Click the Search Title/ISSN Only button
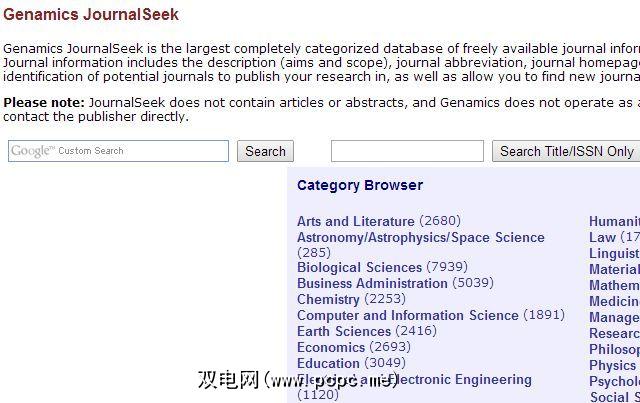The height and width of the screenshot is (403, 640). point(566,151)
